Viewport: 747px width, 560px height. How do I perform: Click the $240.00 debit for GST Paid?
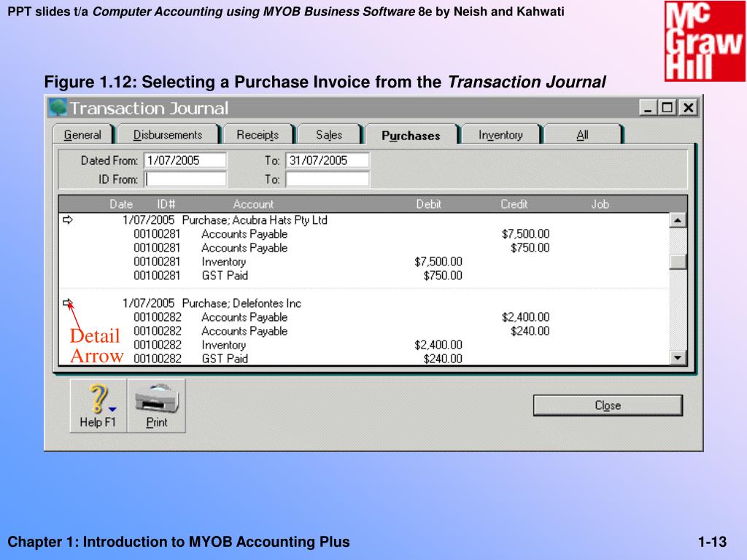point(443,359)
